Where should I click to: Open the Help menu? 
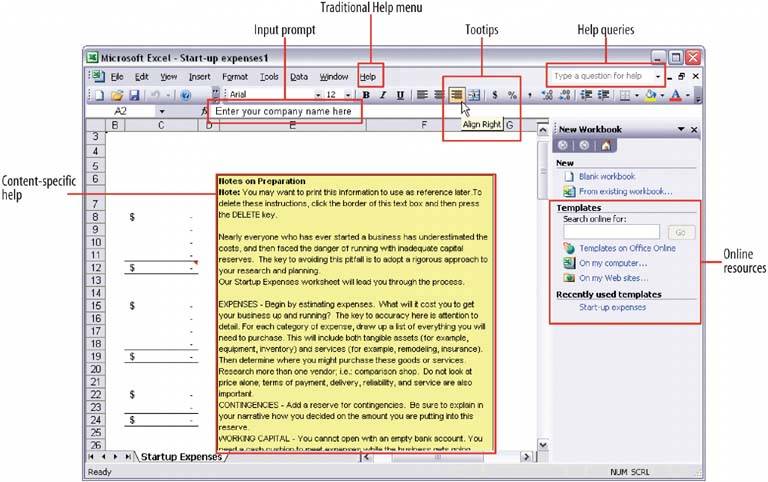click(368, 77)
